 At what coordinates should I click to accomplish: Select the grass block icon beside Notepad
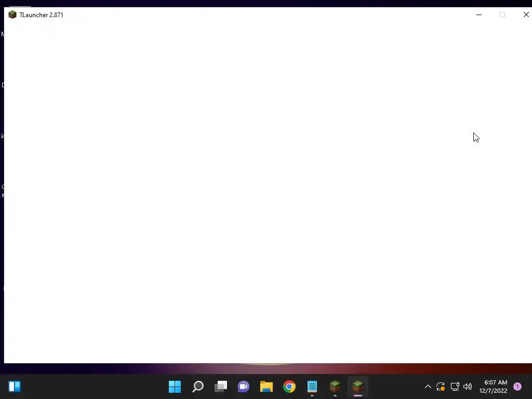(335, 387)
